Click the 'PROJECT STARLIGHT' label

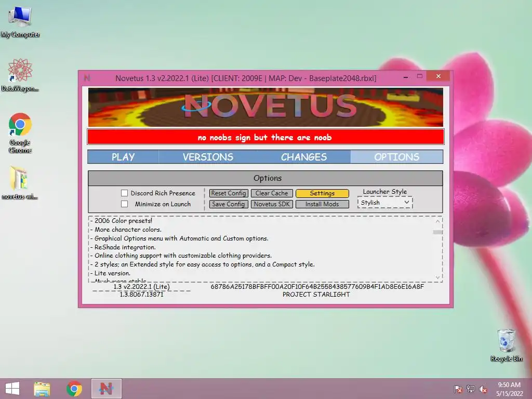(x=316, y=294)
